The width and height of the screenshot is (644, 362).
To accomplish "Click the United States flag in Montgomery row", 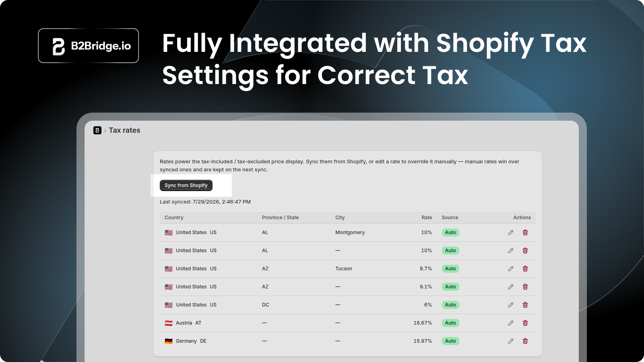I will click(x=169, y=232).
